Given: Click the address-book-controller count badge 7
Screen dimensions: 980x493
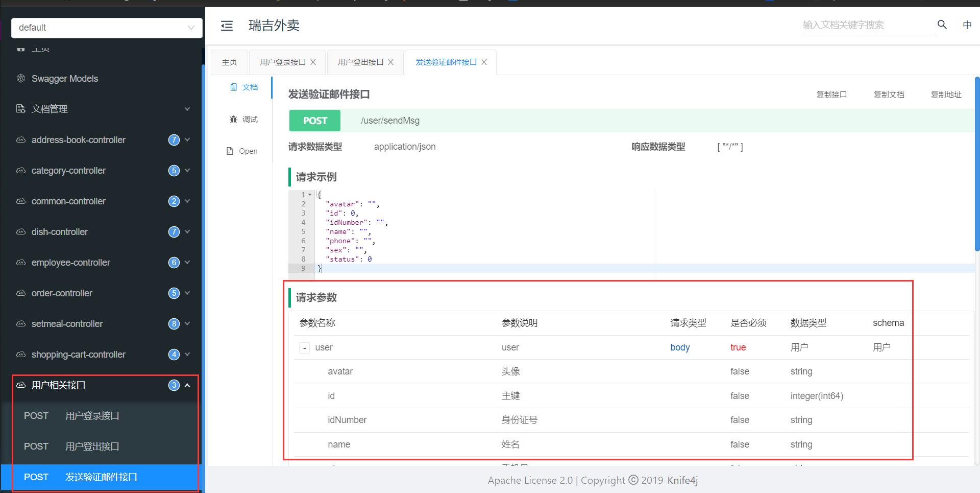Looking at the screenshot, I should click(x=174, y=139).
